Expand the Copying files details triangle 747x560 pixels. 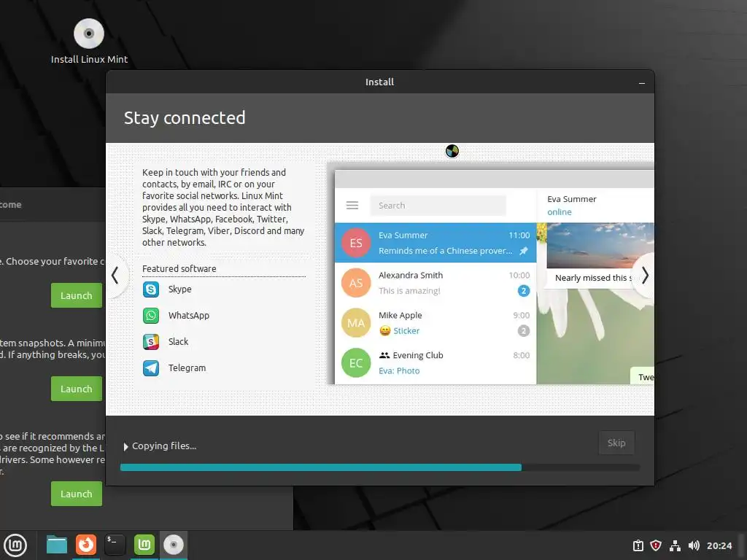tap(125, 447)
